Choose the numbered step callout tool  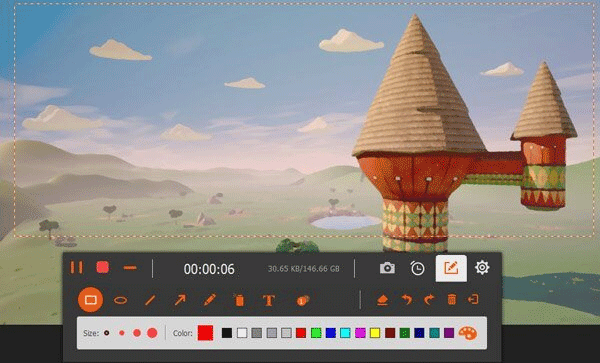point(303,300)
